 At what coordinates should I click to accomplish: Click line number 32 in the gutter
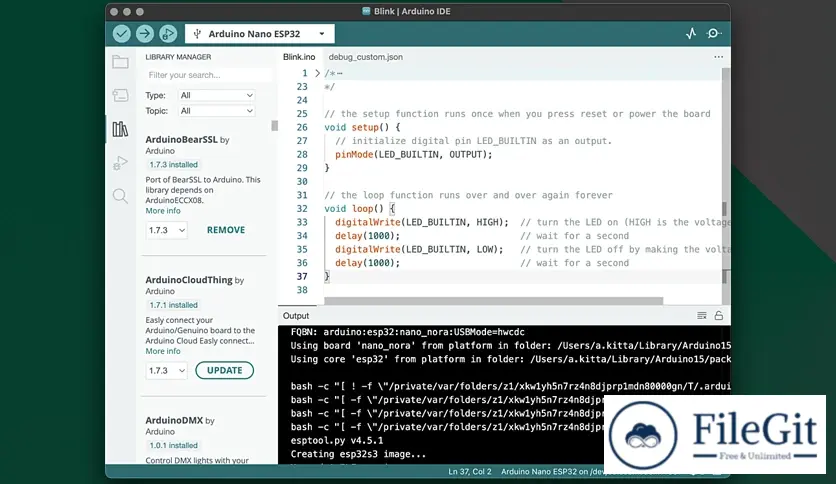302,209
